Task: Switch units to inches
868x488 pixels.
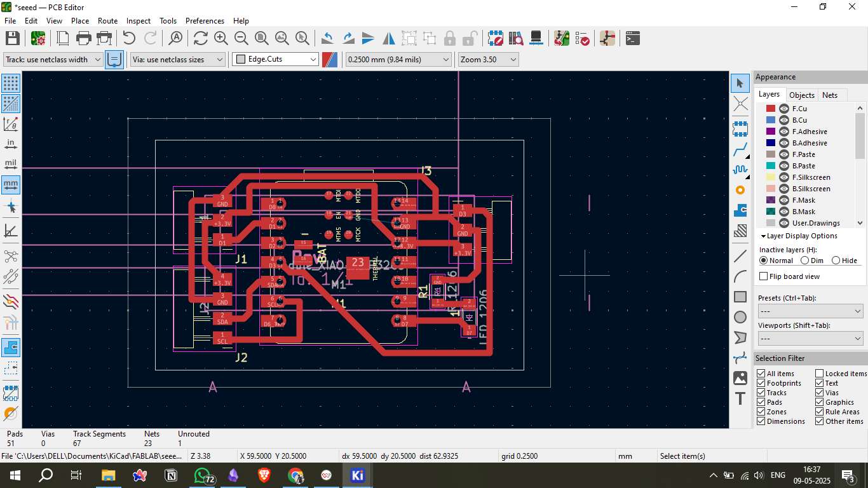Action: click(11, 144)
